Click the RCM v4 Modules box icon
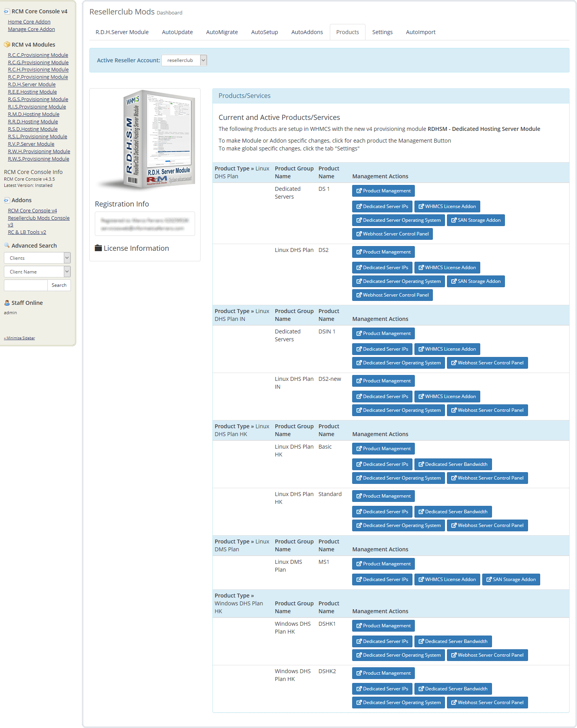The image size is (577, 728). [x=7, y=45]
